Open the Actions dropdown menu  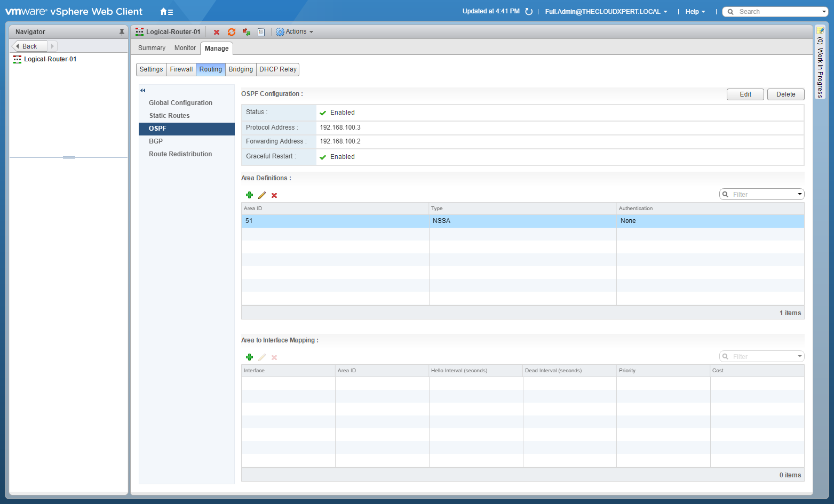point(295,32)
